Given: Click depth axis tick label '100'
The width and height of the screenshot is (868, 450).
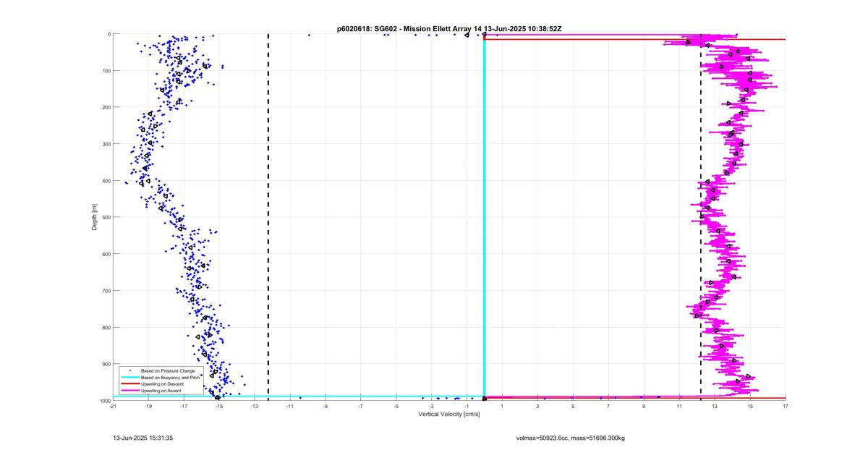Looking at the screenshot, I should (x=106, y=71).
